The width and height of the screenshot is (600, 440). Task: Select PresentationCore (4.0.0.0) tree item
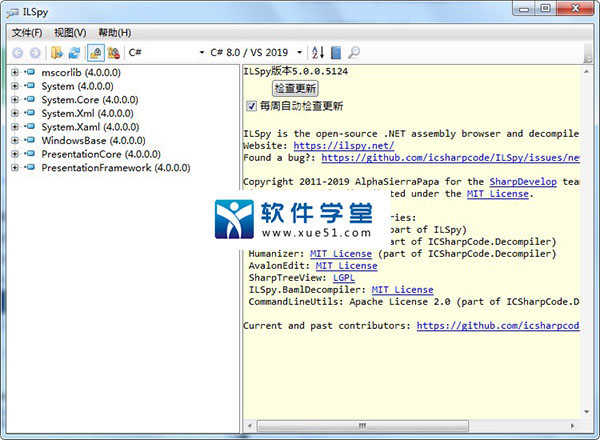pyautogui.click(x=101, y=154)
